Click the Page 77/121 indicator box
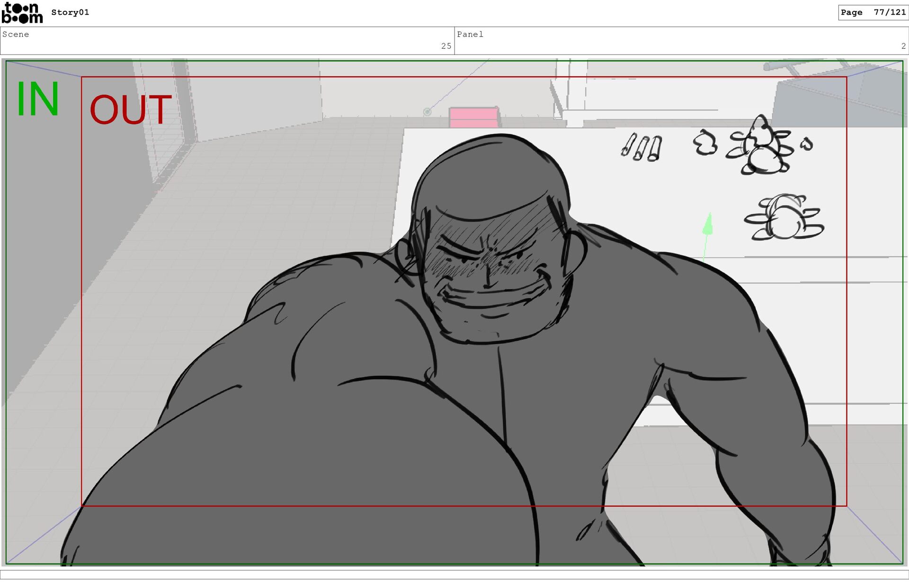The height and width of the screenshot is (588, 909). click(873, 12)
